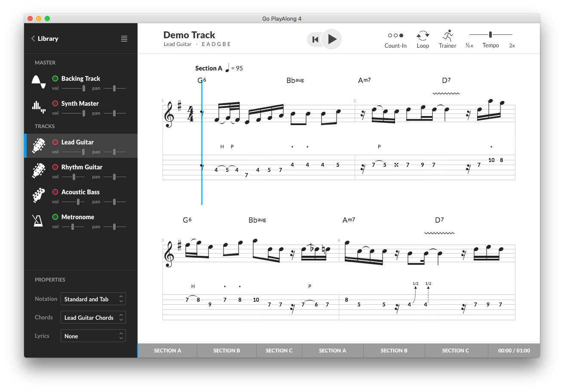The height and width of the screenshot is (392, 564).
Task: Open the hamburger list menu icon
Action: point(124,39)
